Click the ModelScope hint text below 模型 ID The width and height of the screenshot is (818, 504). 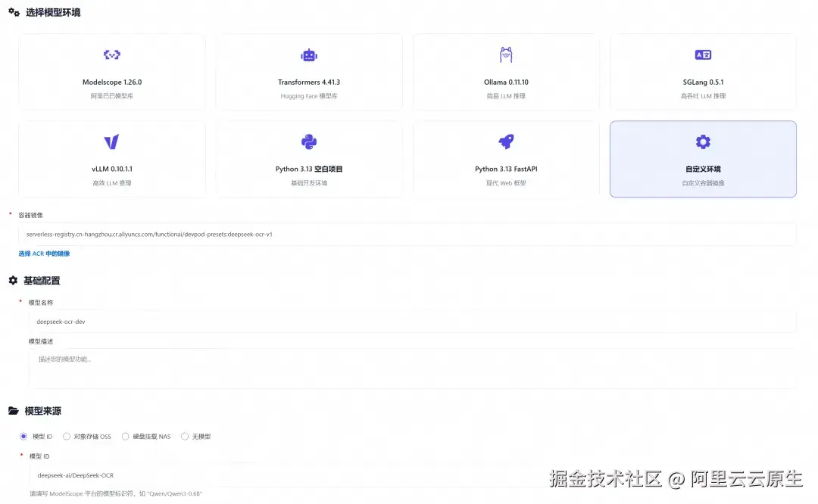tap(116, 493)
